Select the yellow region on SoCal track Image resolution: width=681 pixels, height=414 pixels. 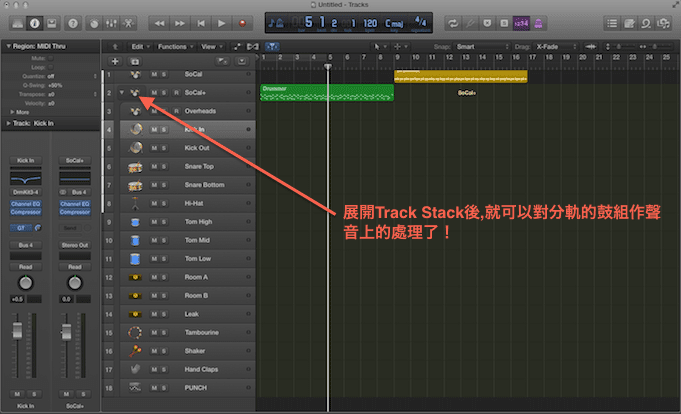pos(461,76)
